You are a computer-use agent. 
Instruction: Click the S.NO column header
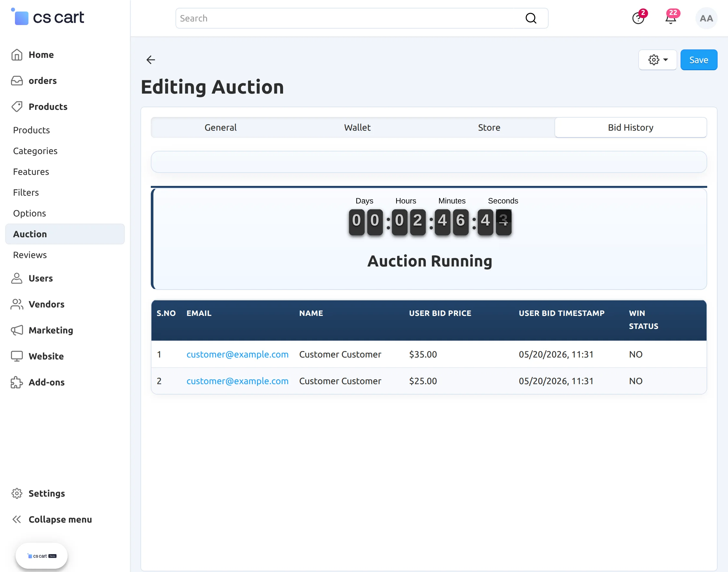point(166,313)
